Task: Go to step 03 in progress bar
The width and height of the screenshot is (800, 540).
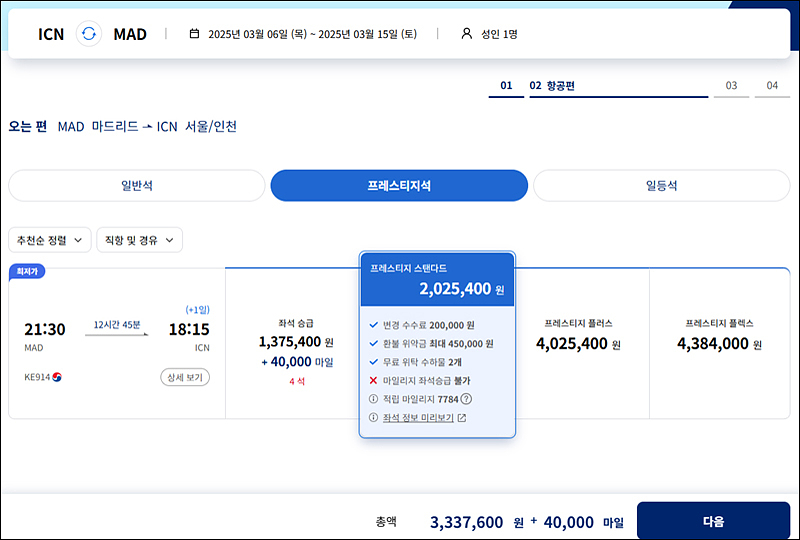Action: pyautogui.click(x=731, y=86)
